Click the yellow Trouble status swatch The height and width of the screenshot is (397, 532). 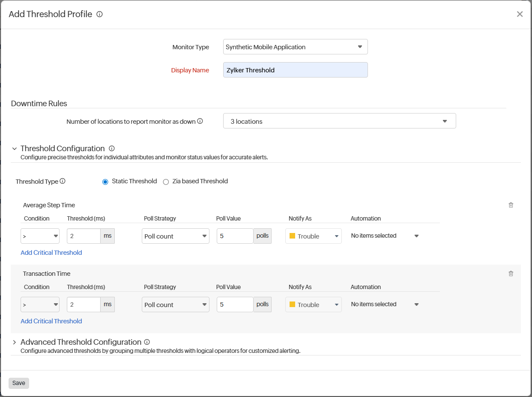293,236
